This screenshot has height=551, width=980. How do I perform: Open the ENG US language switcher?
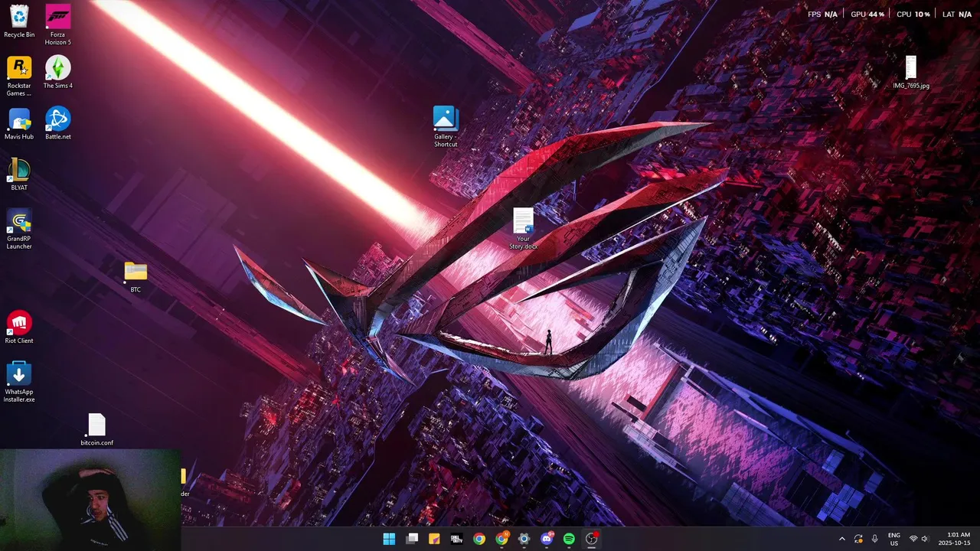pyautogui.click(x=893, y=539)
